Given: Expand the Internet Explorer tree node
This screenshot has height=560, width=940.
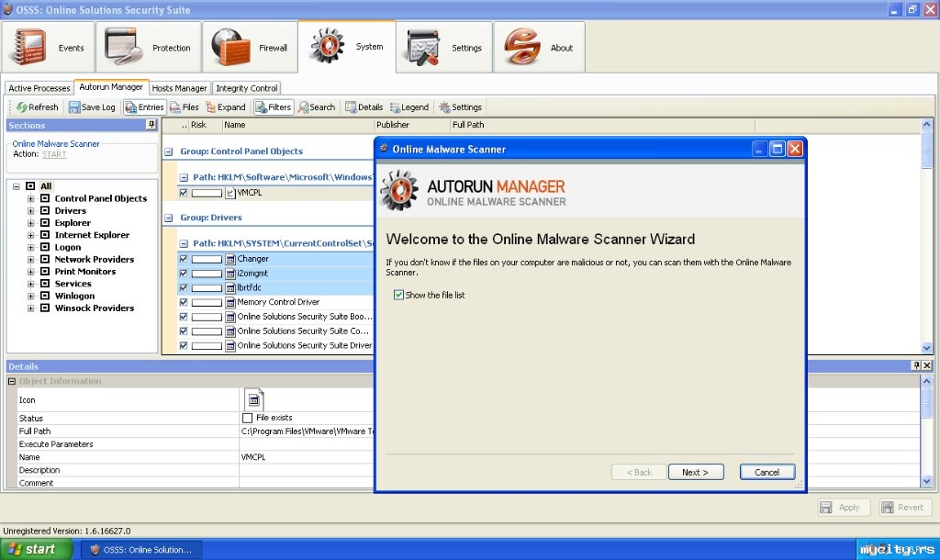Looking at the screenshot, I should 30,235.
